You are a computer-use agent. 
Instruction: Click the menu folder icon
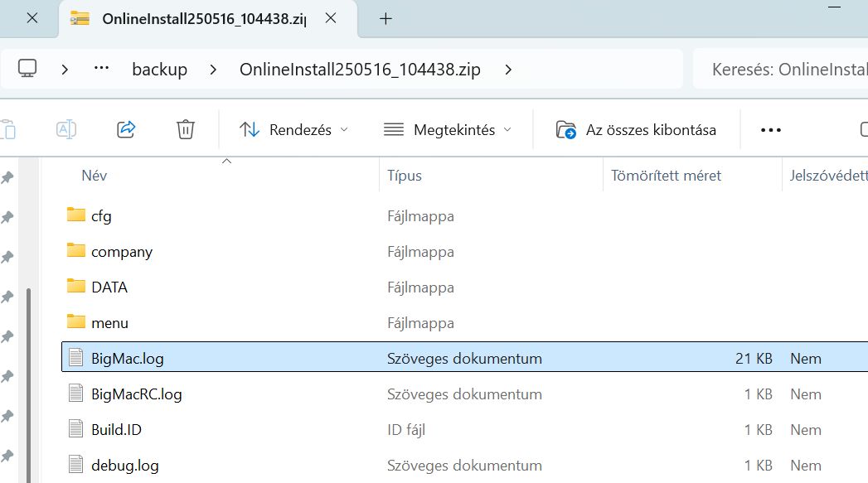[75, 321]
